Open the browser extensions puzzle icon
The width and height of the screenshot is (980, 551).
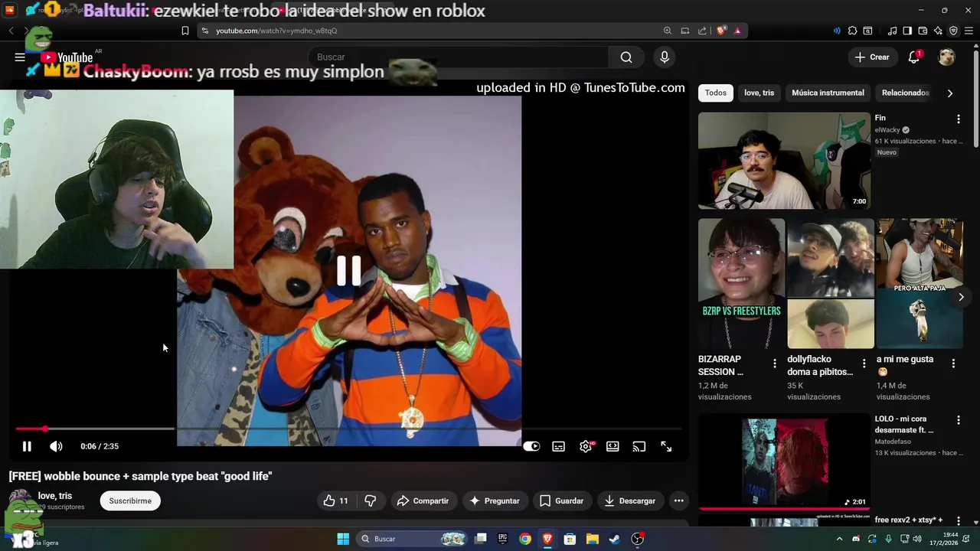pyautogui.click(x=852, y=31)
